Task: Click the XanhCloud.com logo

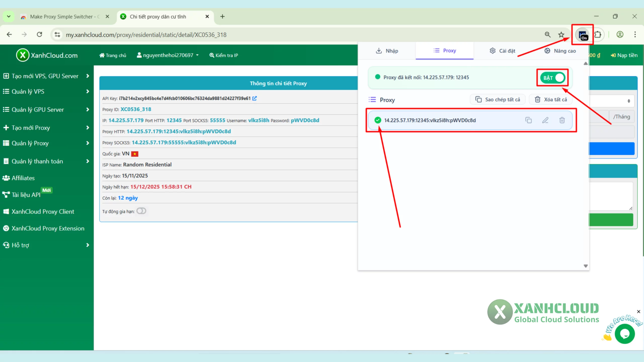Action: 47,55
